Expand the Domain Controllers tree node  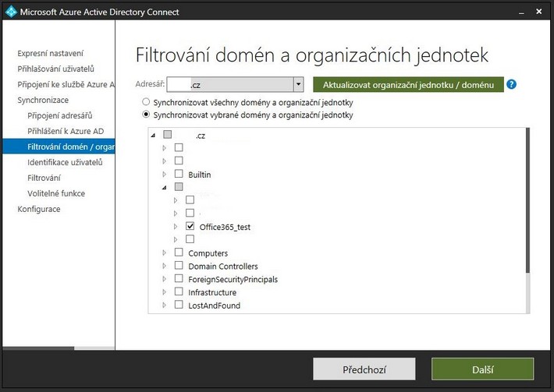(165, 266)
